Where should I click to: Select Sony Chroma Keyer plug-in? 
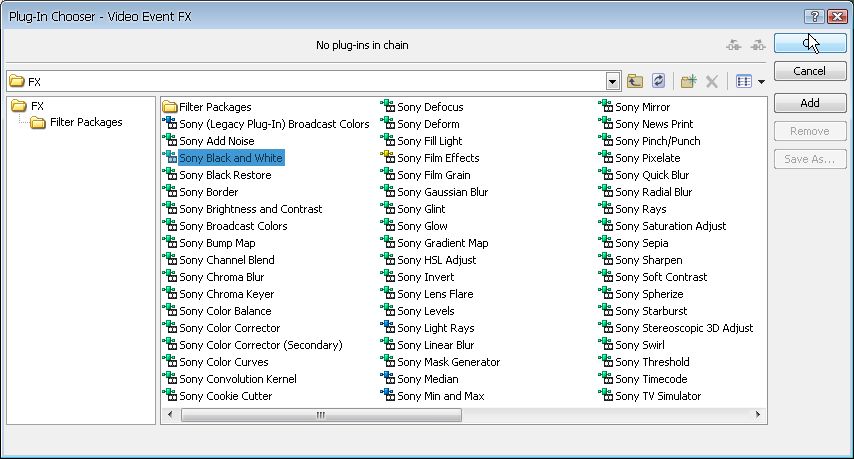226,294
